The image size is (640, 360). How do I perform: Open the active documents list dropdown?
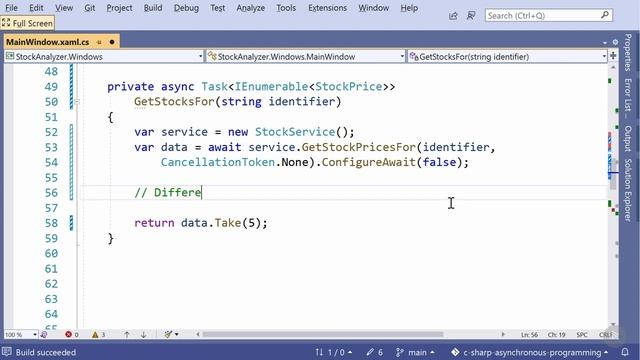tap(604, 42)
